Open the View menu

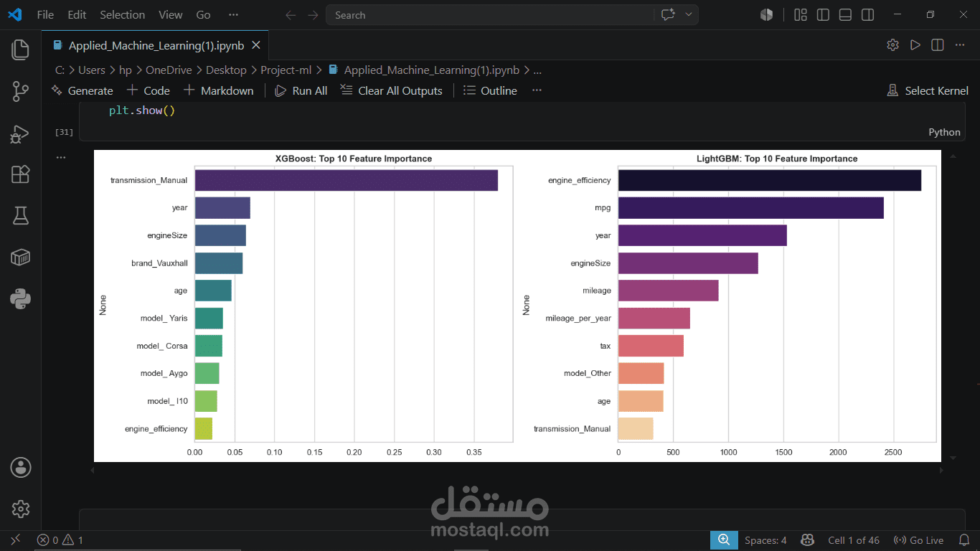tap(171, 14)
